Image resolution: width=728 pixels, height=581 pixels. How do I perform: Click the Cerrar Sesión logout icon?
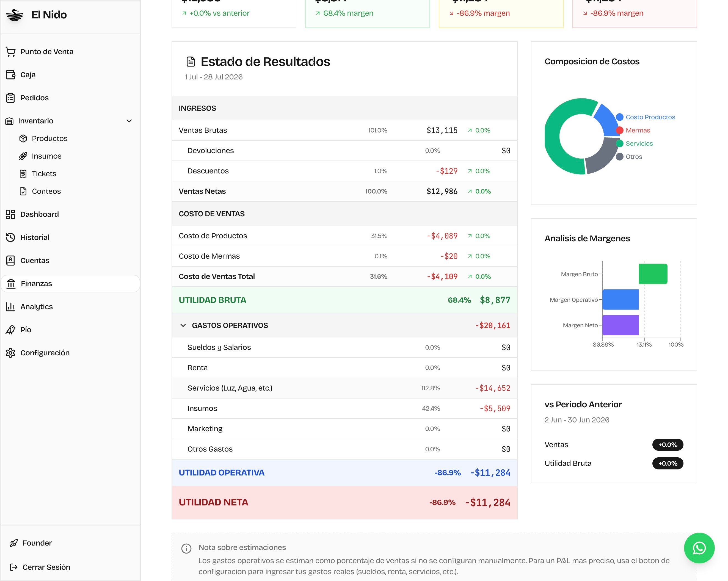[14, 567]
